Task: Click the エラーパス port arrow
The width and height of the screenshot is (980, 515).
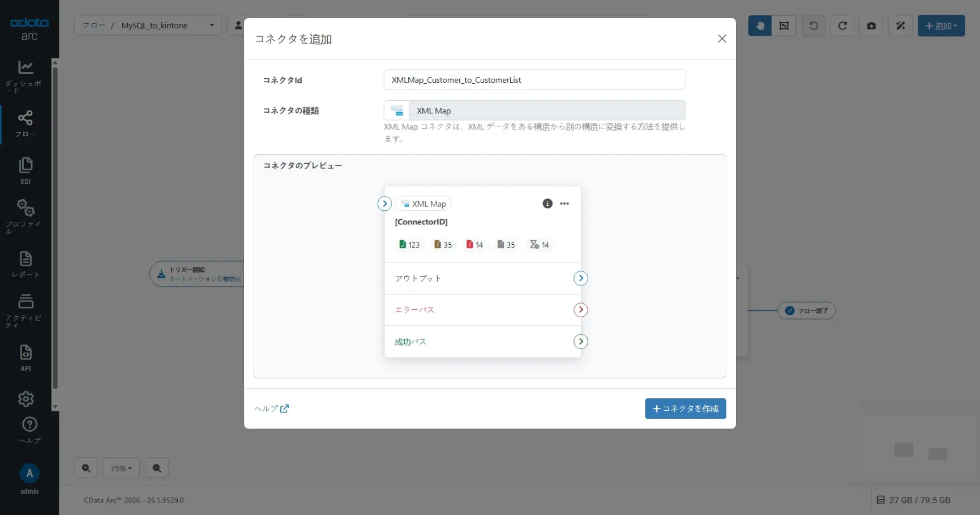Action: [x=581, y=310]
